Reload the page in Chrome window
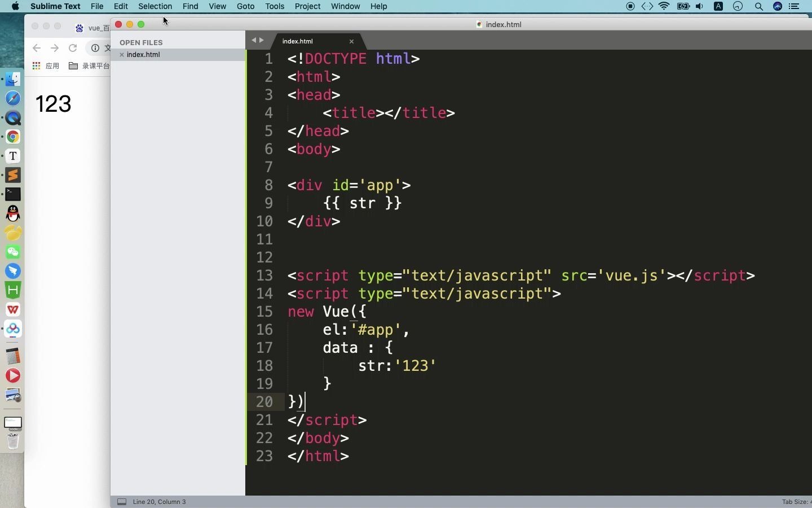Viewport: 812px width, 508px height. click(x=73, y=48)
